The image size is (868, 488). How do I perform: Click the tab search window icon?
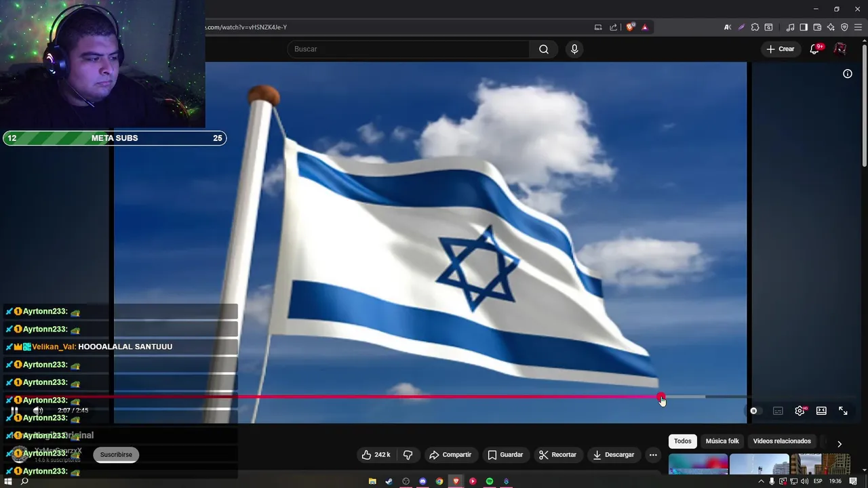point(768,27)
